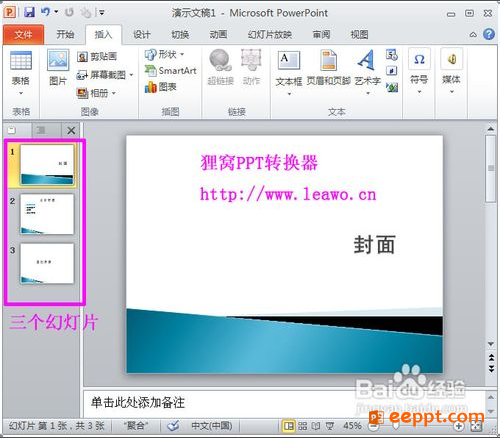Open the Clip Art (剪贴画) pane

tap(97, 57)
